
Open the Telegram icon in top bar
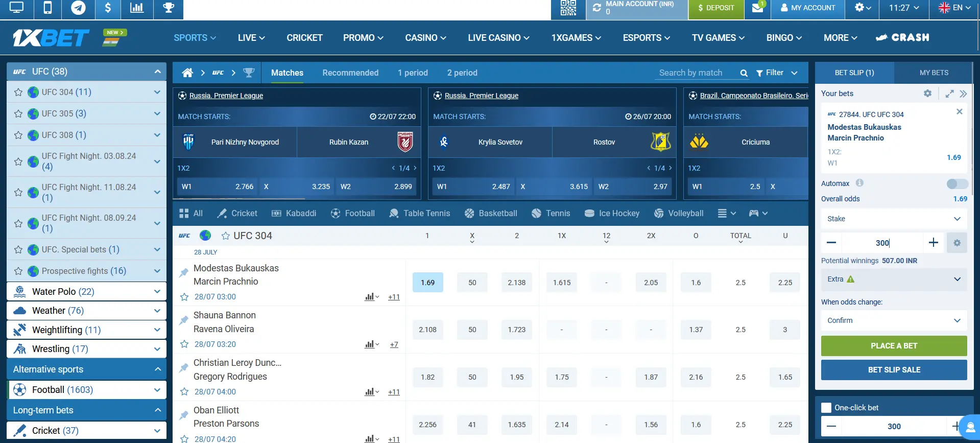coord(78,8)
